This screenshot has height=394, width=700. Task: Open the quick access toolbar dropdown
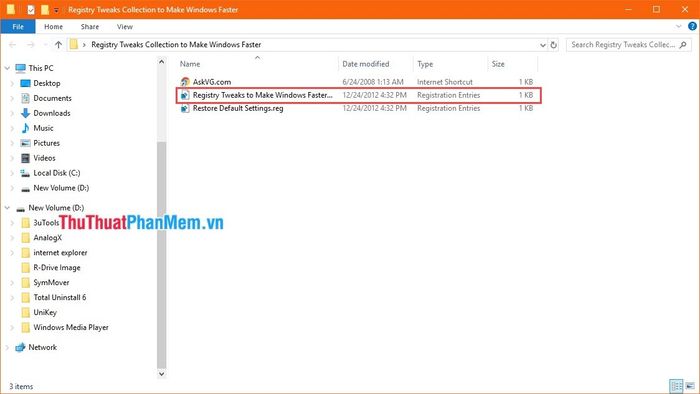click(56, 10)
